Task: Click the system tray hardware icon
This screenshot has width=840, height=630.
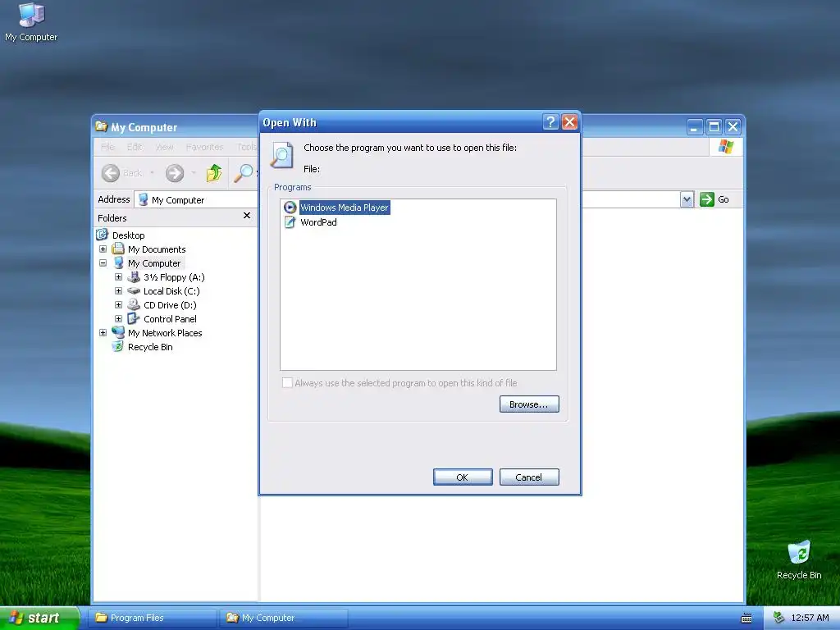Action: point(779,618)
